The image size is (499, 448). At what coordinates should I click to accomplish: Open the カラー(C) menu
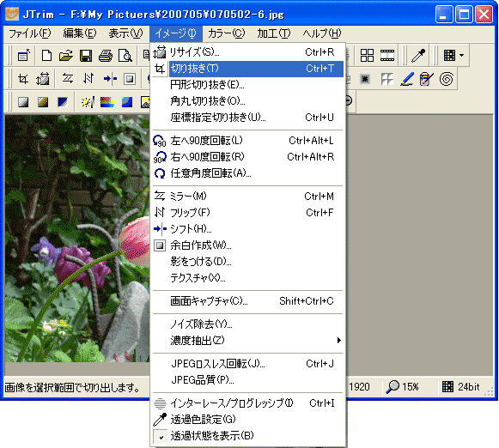(226, 33)
